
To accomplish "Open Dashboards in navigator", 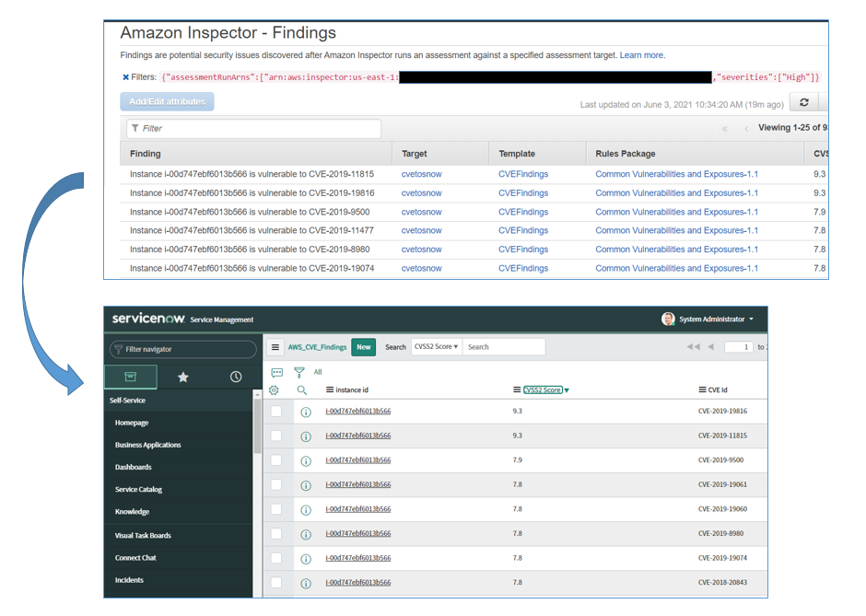I will pos(133,467).
